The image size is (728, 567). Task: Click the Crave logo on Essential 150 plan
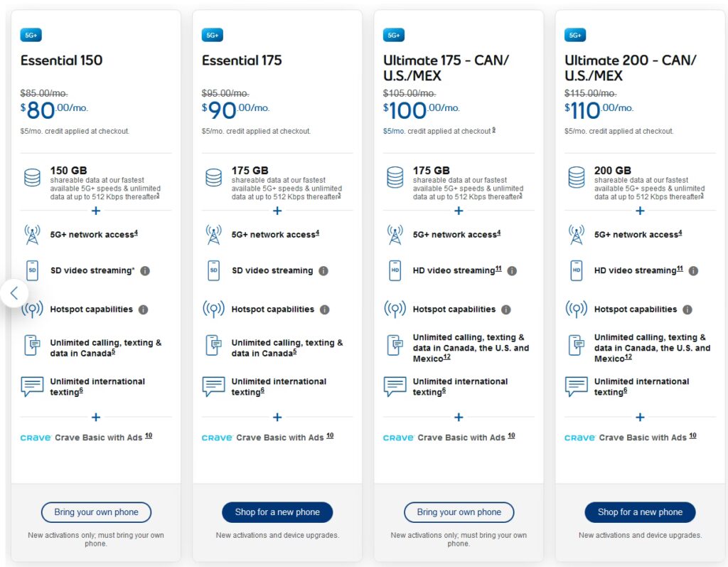[x=36, y=438]
